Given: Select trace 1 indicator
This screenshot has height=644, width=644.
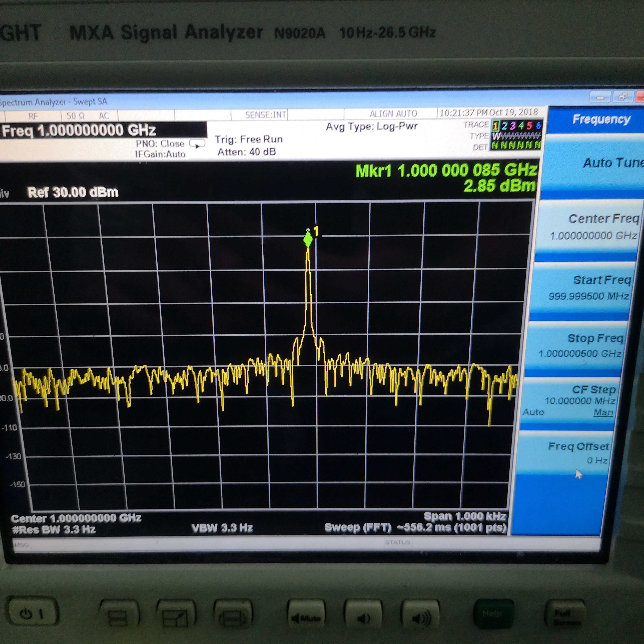Looking at the screenshot, I should pyautogui.click(x=495, y=126).
